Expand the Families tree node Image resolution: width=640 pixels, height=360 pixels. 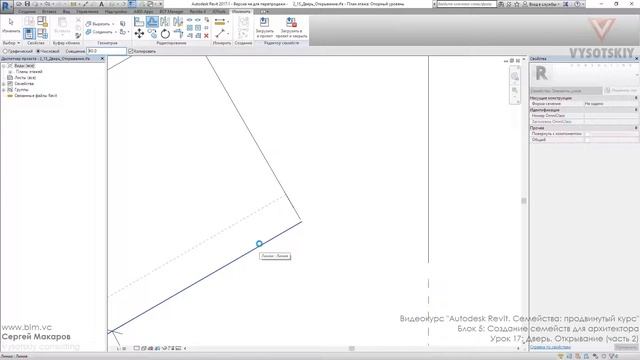(4, 84)
